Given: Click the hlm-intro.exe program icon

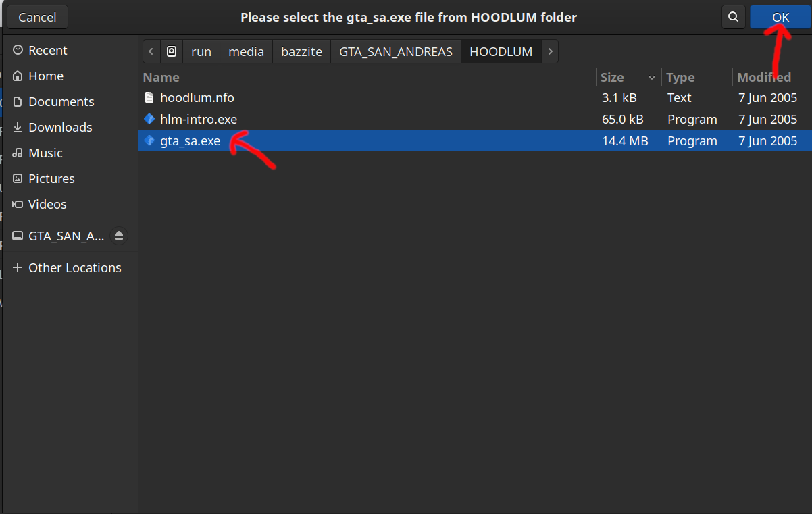Looking at the screenshot, I should pos(149,119).
